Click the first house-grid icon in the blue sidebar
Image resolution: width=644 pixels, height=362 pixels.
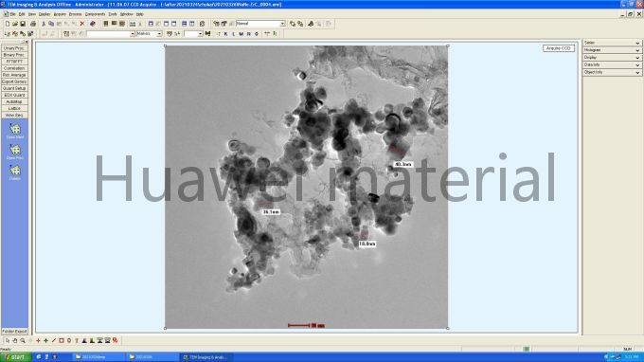(x=15, y=129)
